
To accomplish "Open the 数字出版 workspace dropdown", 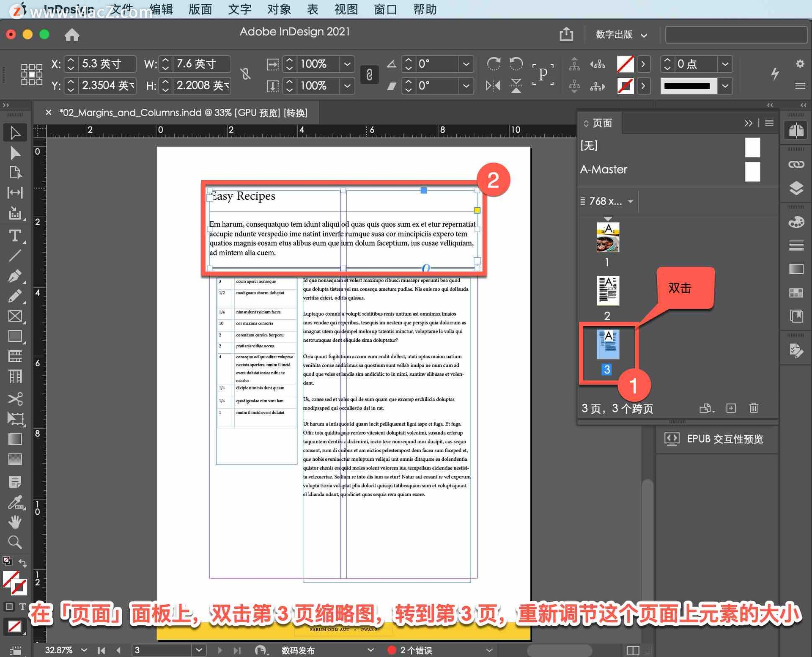I will point(621,35).
